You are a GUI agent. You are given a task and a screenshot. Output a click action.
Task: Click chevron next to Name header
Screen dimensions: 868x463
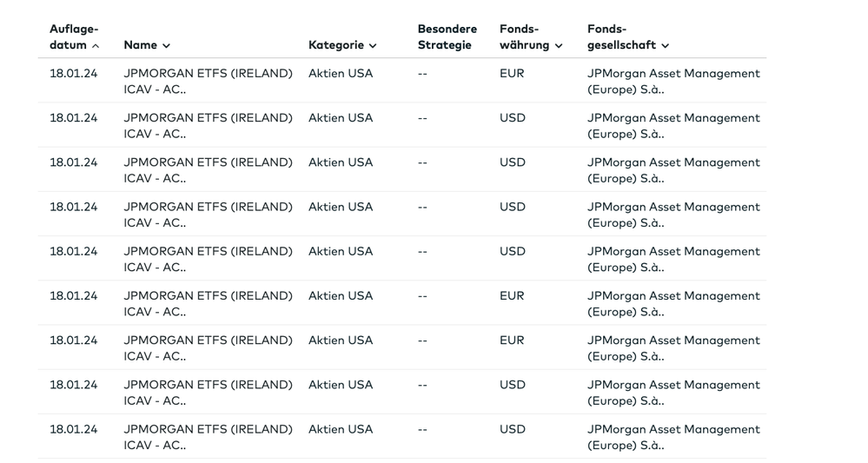click(166, 46)
